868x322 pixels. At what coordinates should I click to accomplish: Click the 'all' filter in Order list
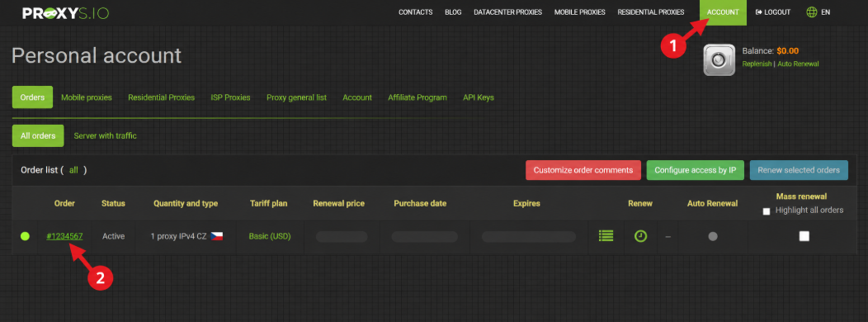click(x=73, y=170)
